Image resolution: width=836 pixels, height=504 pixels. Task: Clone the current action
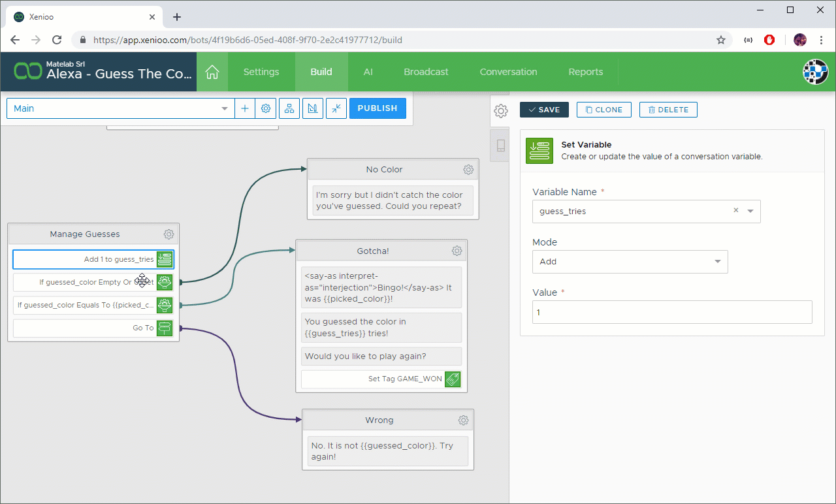(604, 110)
